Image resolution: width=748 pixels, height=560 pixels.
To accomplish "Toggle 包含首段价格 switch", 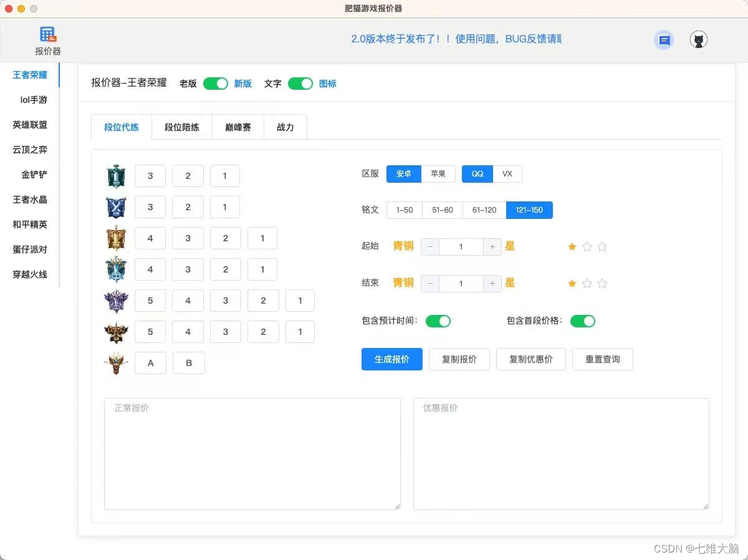I will [583, 321].
